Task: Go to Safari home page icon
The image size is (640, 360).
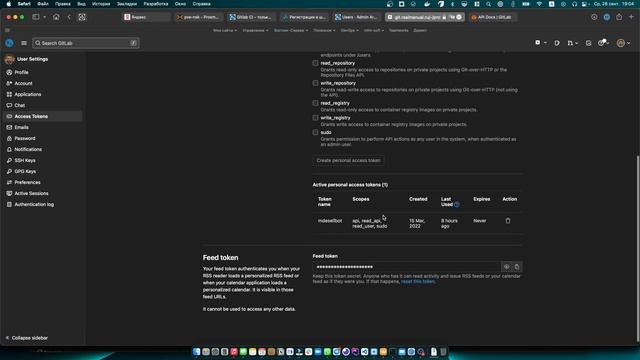Action: point(56,17)
